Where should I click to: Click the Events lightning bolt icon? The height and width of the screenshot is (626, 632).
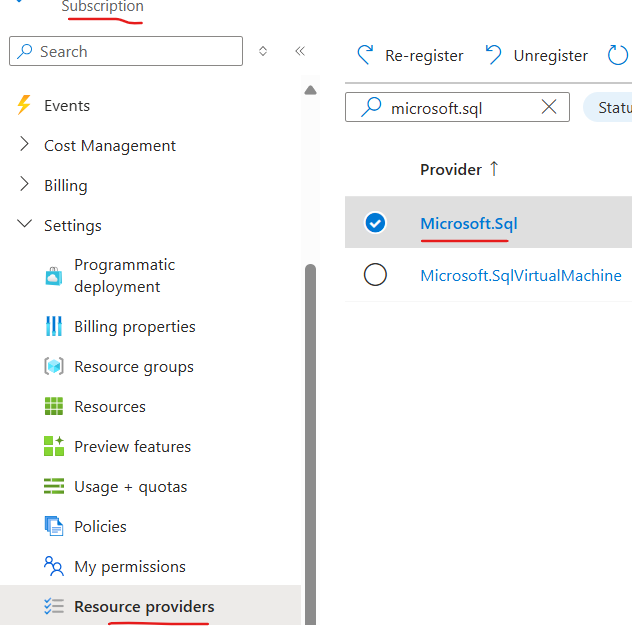pos(24,105)
